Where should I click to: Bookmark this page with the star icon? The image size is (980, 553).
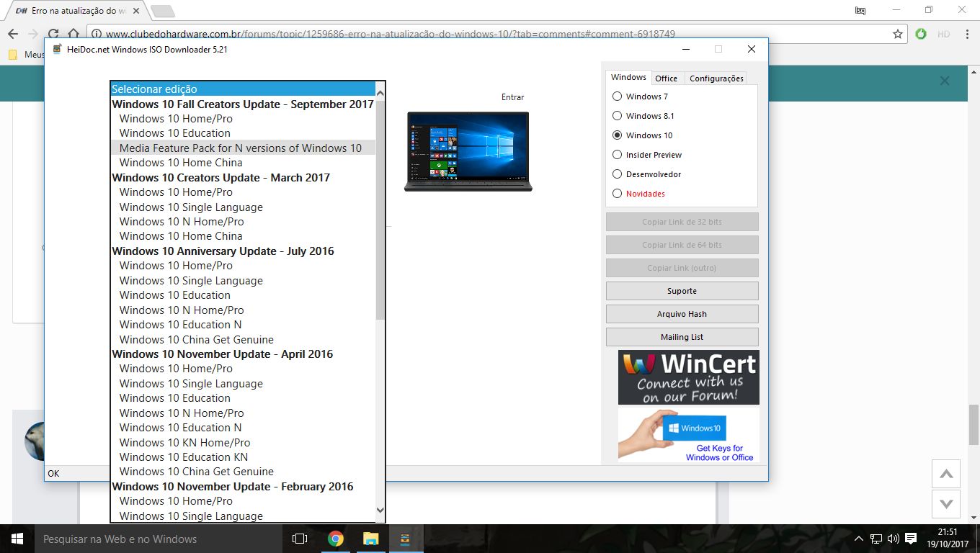(898, 34)
